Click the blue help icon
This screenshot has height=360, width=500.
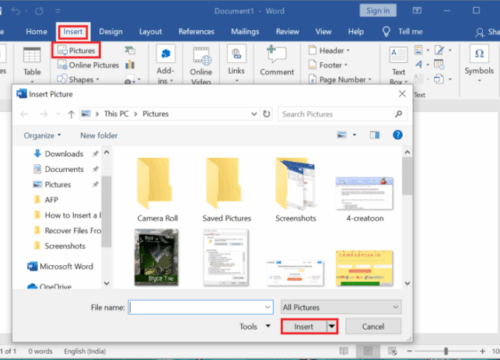point(397,135)
